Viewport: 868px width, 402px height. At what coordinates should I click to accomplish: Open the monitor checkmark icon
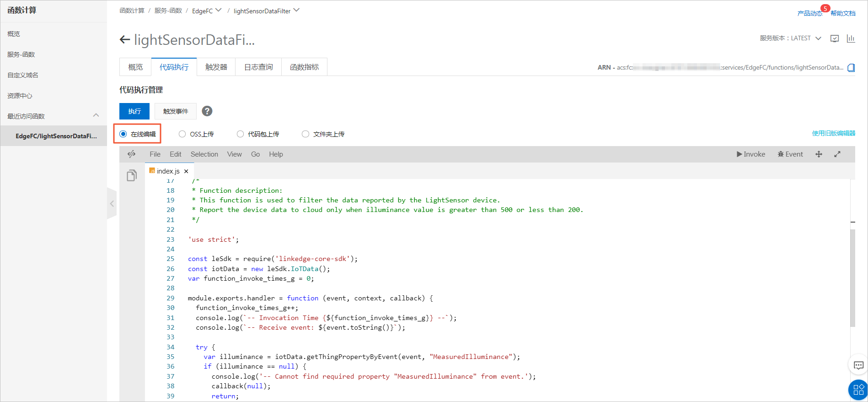(835, 38)
